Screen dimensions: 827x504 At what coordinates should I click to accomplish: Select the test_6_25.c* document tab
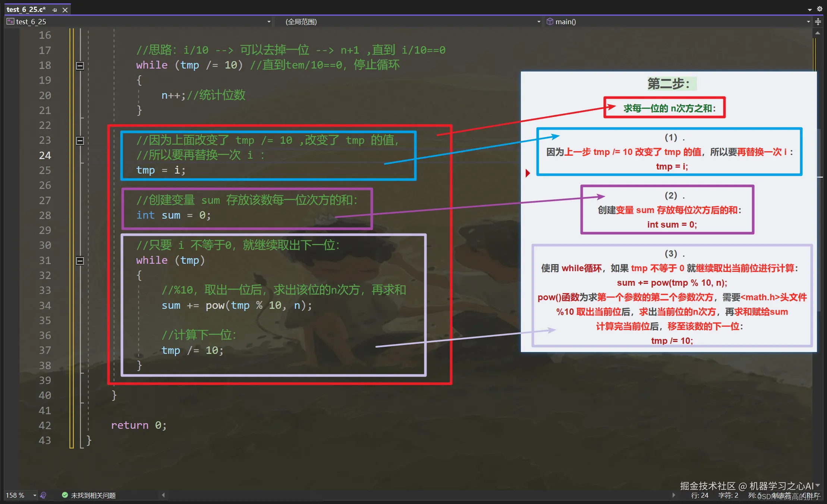pos(26,9)
